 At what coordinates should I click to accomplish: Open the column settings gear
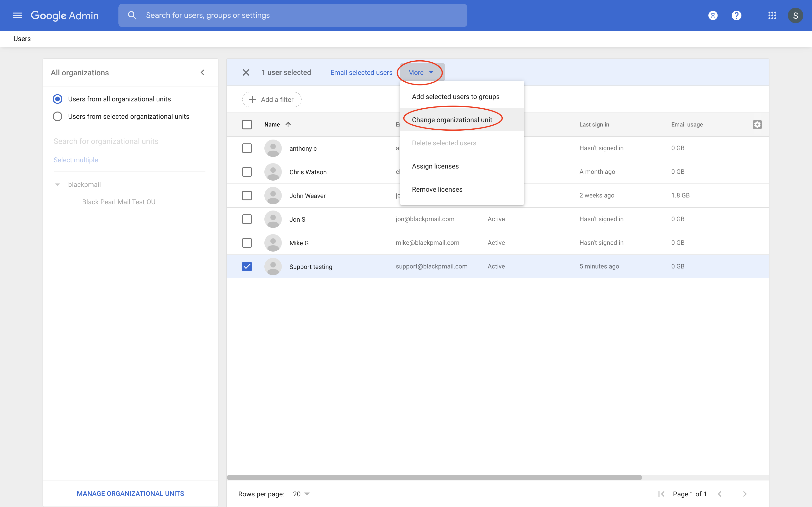[x=757, y=124]
